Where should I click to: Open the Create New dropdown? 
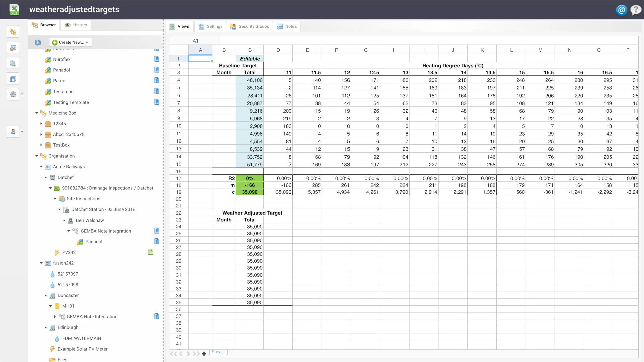pos(70,42)
